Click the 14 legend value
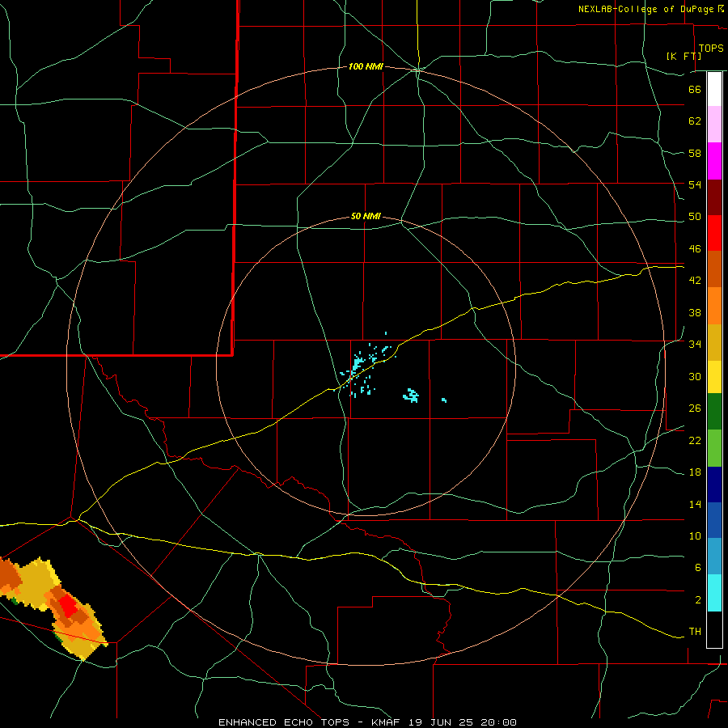The width and height of the screenshot is (728, 728). click(x=695, y=505)
